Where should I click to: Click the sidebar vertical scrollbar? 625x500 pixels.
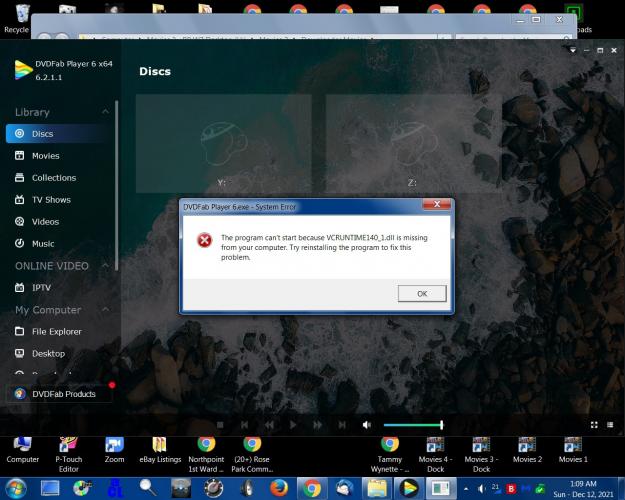click(x=116, y=185)
